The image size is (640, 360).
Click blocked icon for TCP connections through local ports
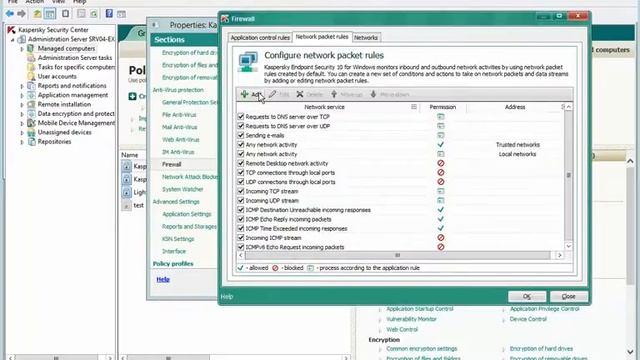point(440,173)
